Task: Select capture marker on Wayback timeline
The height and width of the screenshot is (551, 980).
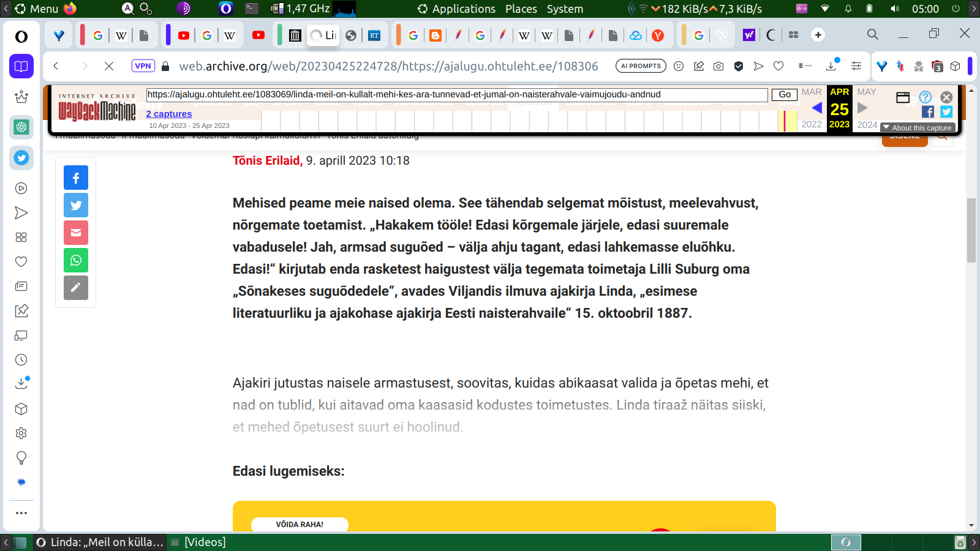Action: pyautogui.click(x=785, y=121)
